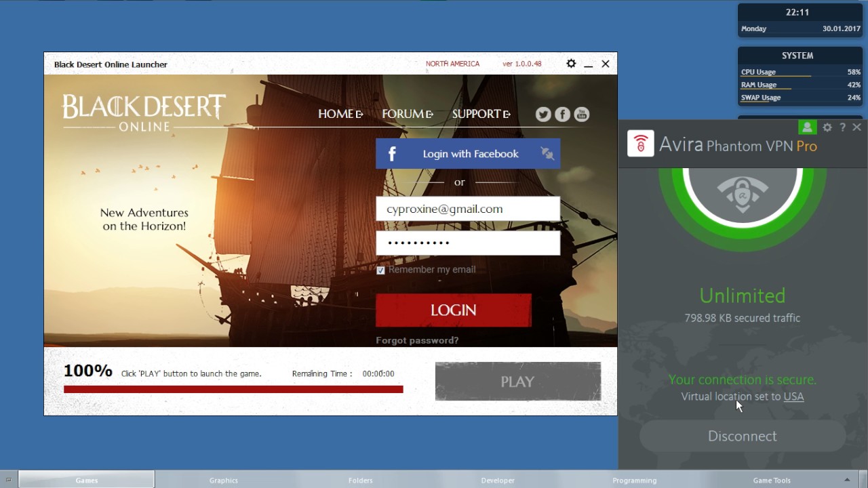Click date 30.01.2017 in clock widget

click(x=842, y=28)
